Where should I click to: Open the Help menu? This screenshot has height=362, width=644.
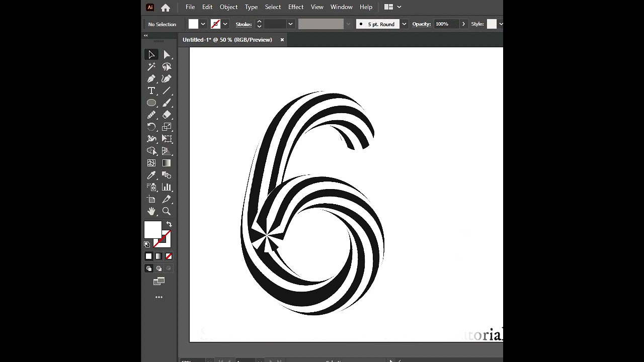coord(366,7)
